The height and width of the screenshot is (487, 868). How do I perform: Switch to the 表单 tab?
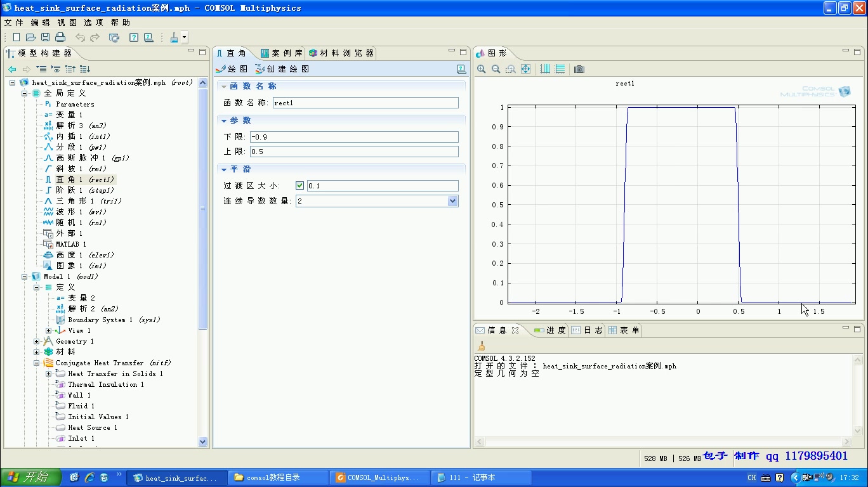point(624,330)
